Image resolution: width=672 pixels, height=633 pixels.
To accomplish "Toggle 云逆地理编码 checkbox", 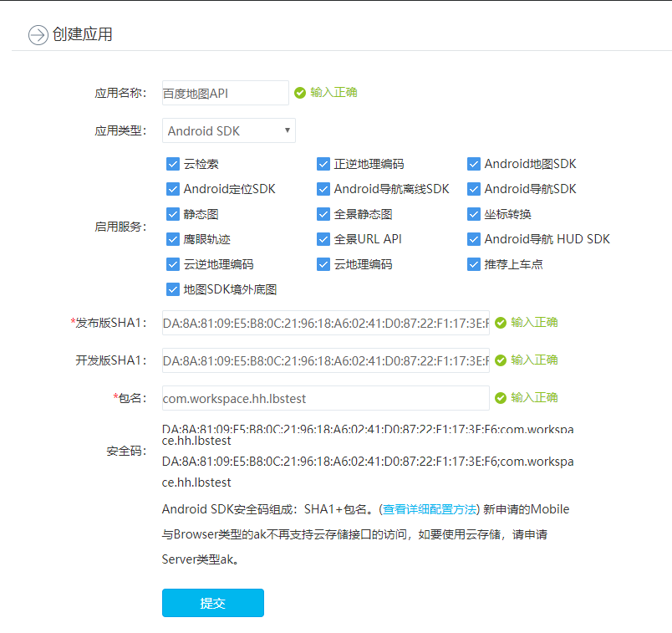I will (173, 264).
